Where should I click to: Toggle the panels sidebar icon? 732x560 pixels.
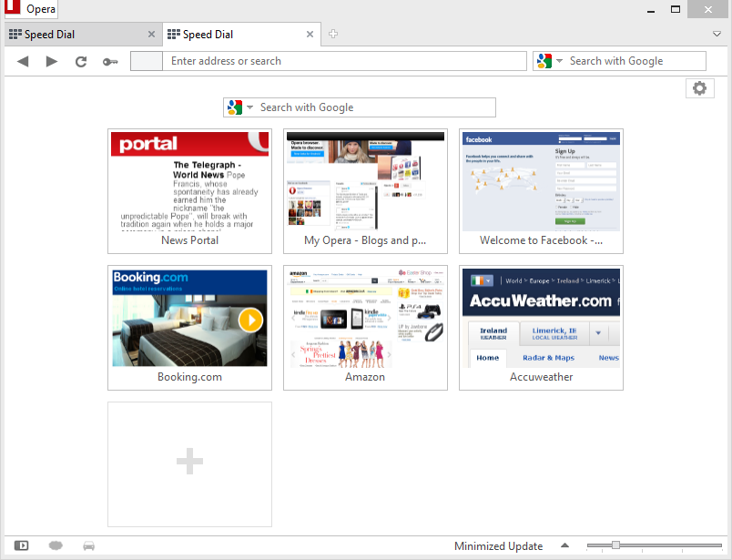(22, 545)
